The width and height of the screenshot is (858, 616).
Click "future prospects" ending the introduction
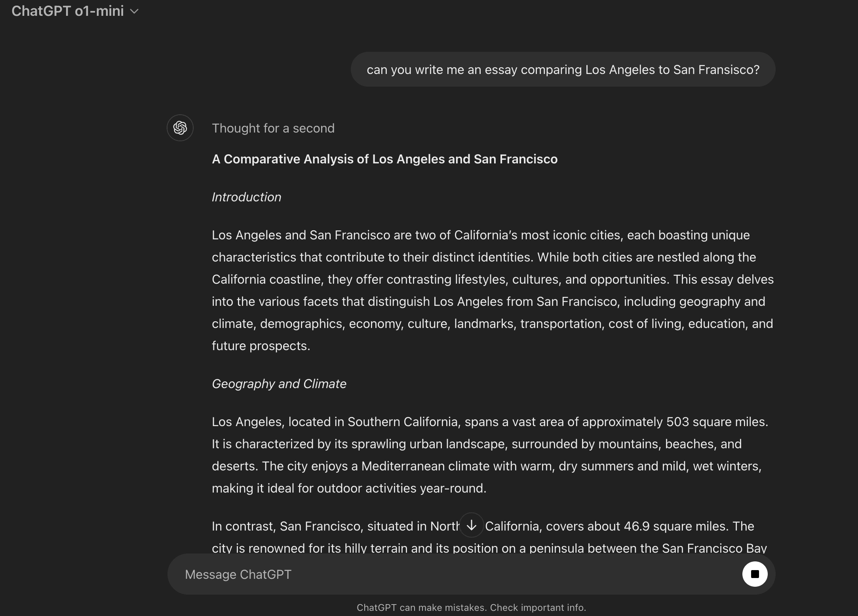260,346
